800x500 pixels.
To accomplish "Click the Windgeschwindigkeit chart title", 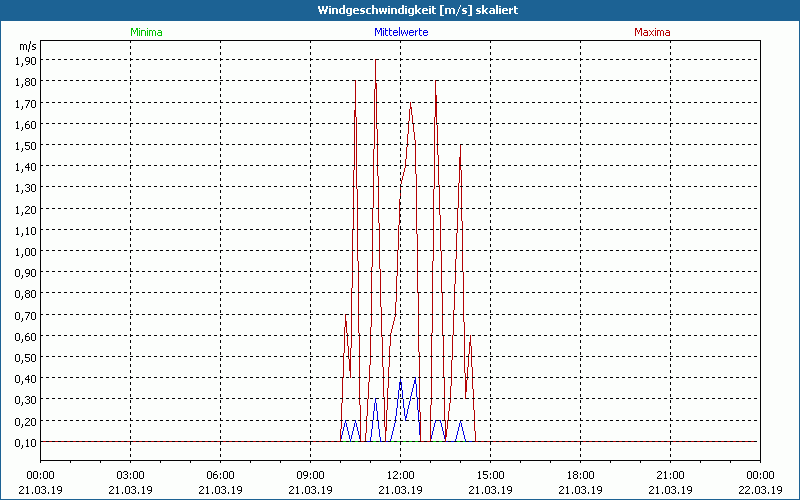I will tap(400, 9).
